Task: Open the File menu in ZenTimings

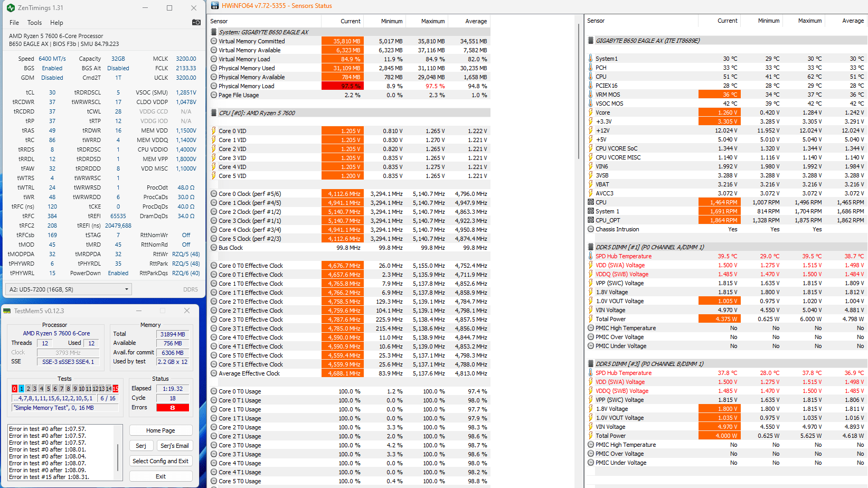Action: click(14, 23)
